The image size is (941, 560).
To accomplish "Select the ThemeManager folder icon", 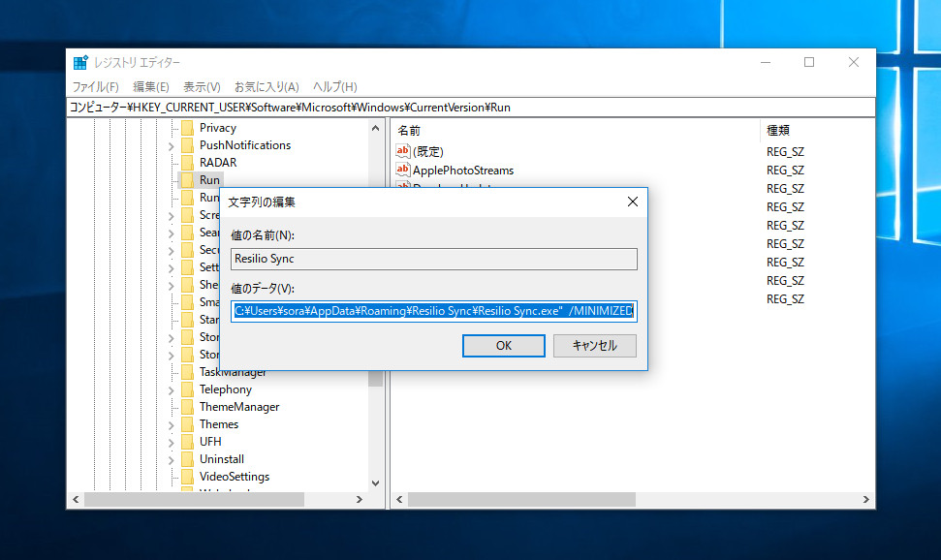I will 187,407.
